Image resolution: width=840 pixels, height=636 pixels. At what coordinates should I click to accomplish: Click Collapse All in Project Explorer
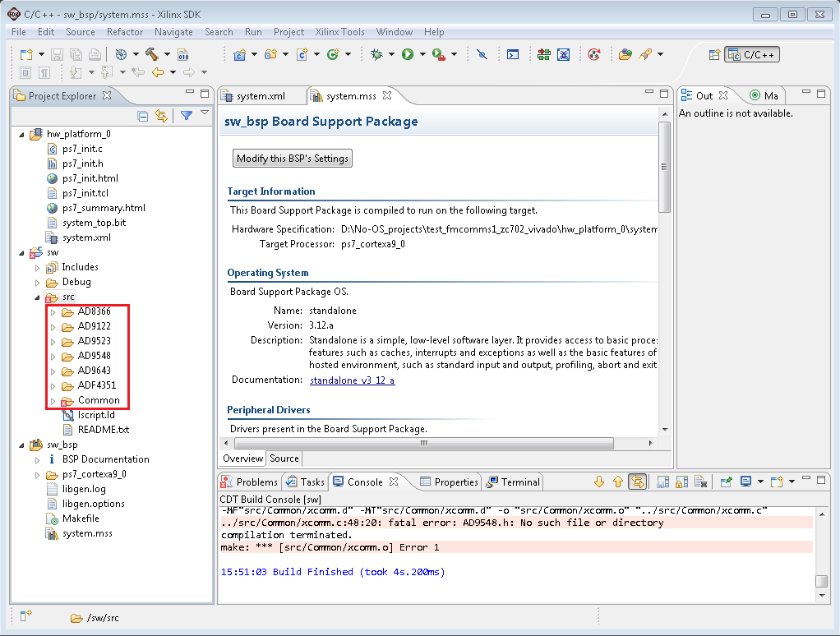pyautogui.click(x=143, y=116)
